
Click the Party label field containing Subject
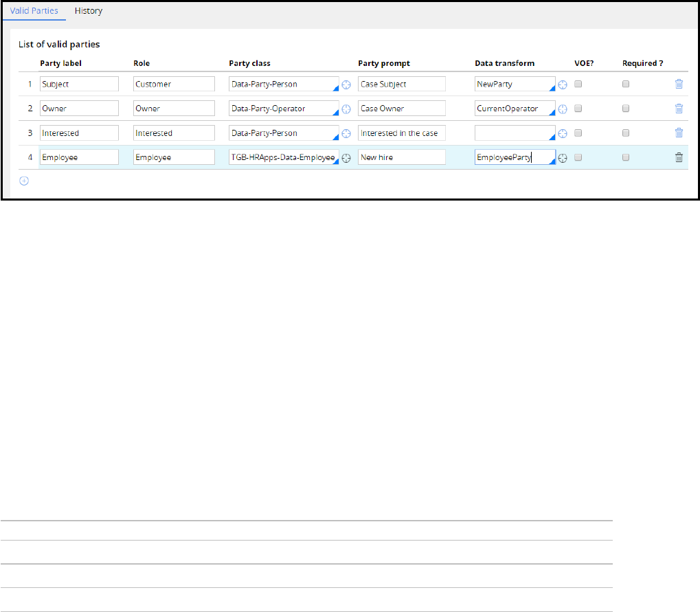click(x=78, y=84)
